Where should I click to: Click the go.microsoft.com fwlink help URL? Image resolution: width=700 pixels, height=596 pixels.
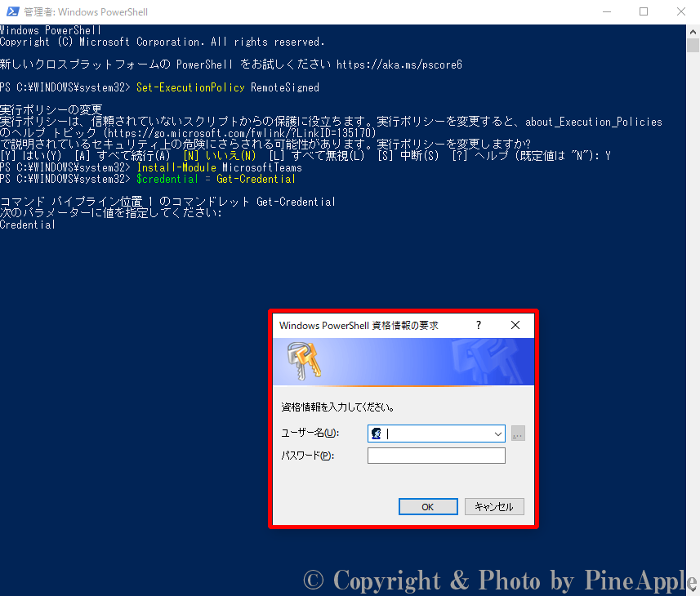[x=239, y=132]
